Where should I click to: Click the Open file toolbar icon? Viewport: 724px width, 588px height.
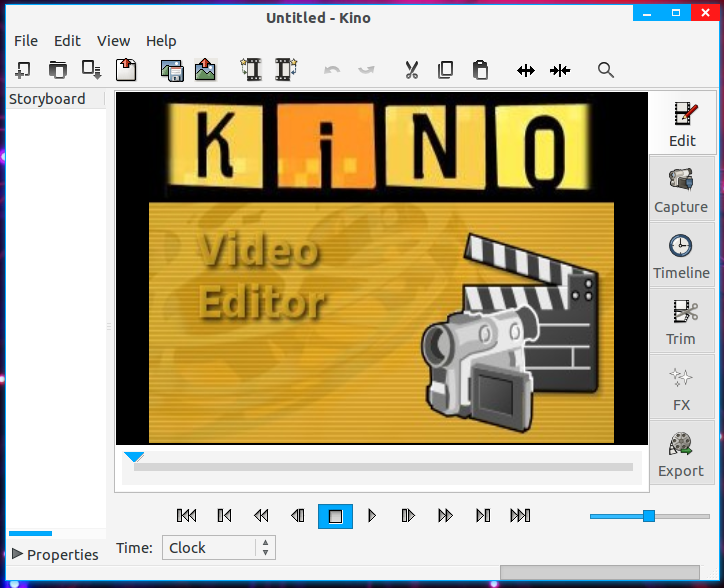(x=58, y=70)
